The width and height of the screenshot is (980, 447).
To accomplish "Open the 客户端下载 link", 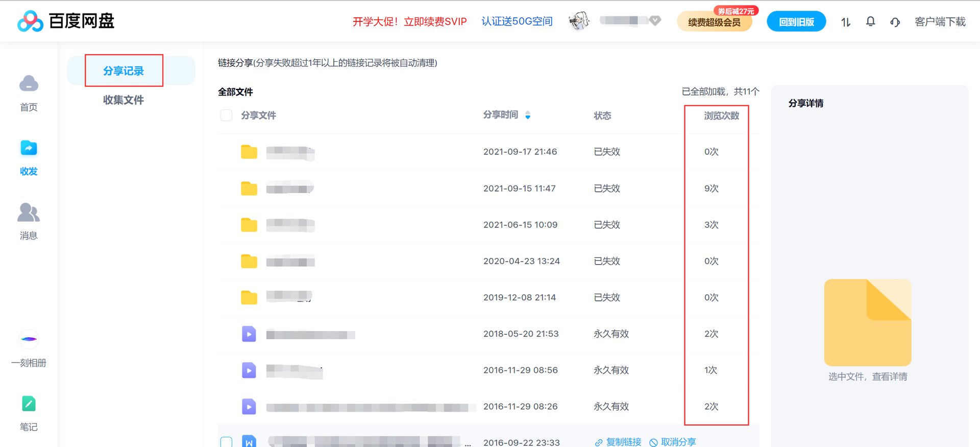I will (x=940, y=22).
